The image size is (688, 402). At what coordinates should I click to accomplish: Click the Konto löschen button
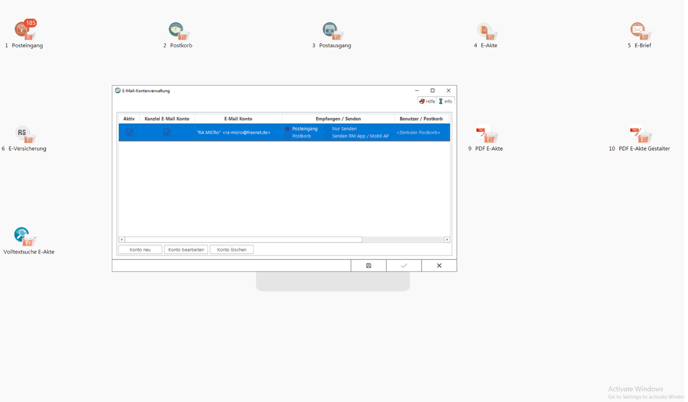pyautogui.click(x=232, y=250)
